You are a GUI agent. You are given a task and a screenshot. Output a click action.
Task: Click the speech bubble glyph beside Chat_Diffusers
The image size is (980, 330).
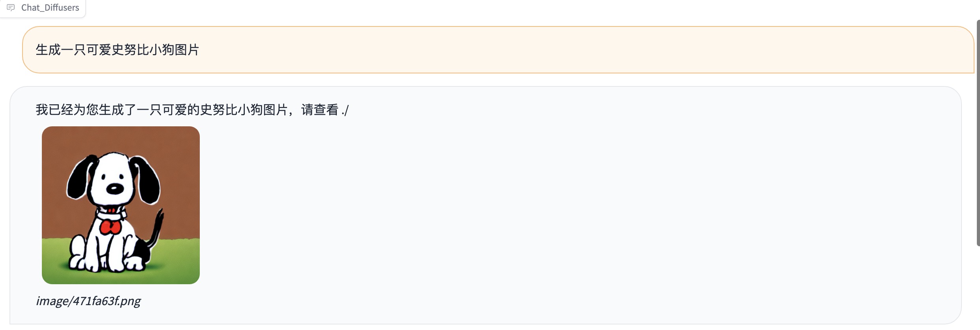12,7
